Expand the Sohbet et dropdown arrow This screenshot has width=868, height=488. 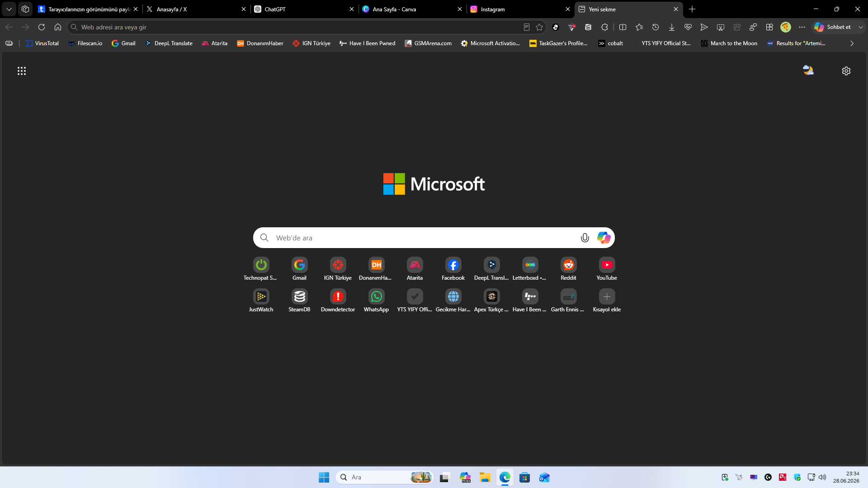point(861,27)
